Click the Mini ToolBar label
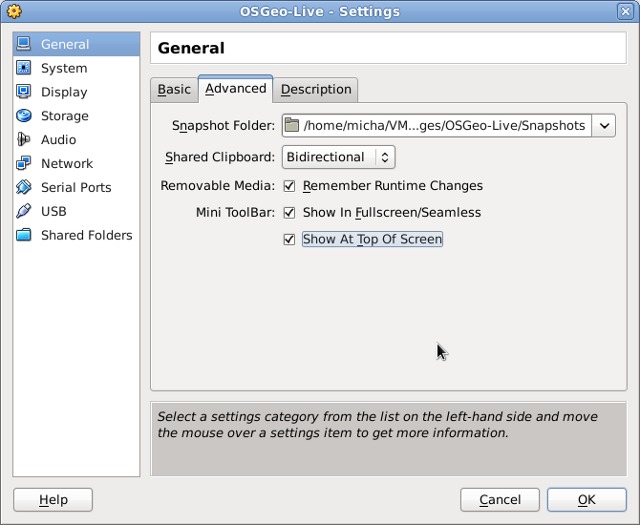 click(x=235, y=213)
